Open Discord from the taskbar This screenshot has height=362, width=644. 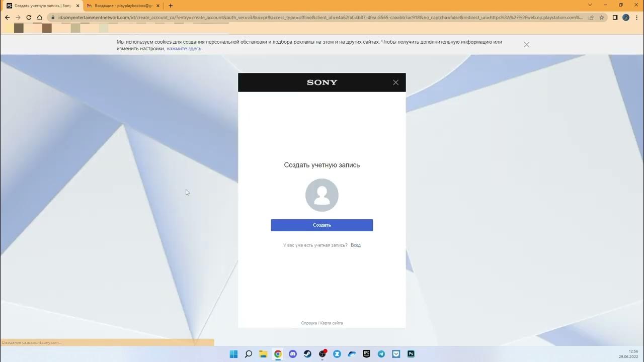click(x=293, y=354)
